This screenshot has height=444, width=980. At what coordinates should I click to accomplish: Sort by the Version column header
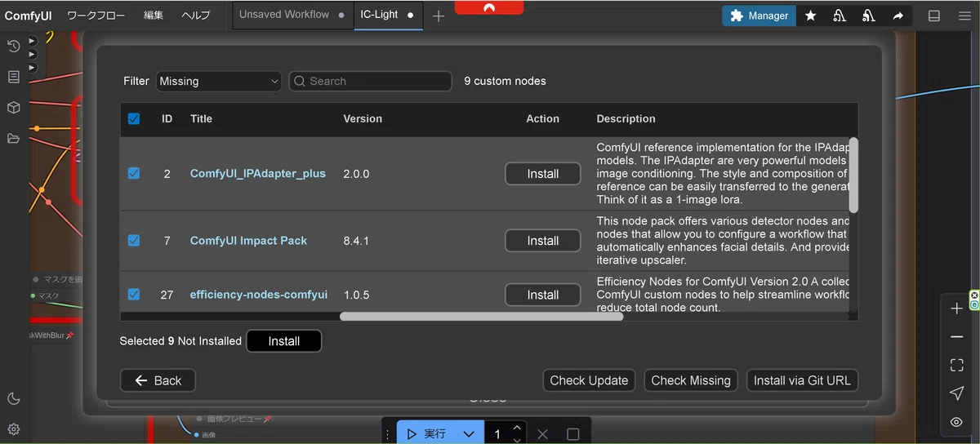coord(363,118)
